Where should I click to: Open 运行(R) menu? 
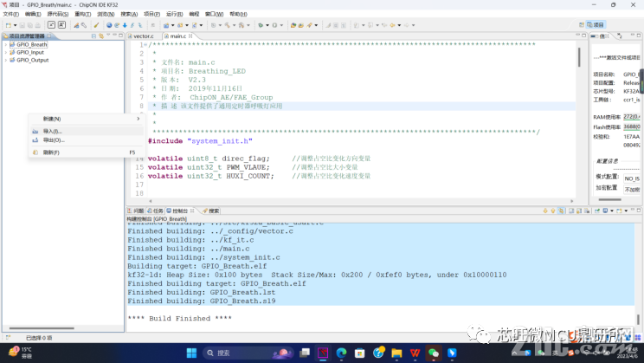pyautogui.click(x=174, y=14)
